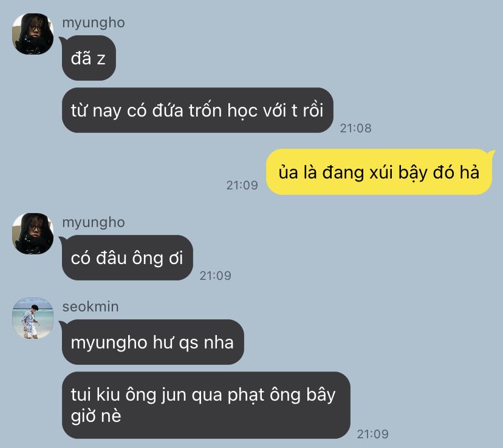Image resolution: width=503 pixels, height=448 pixels.
Task: Open myungho's second profile avatar
Action: point(33,234)
